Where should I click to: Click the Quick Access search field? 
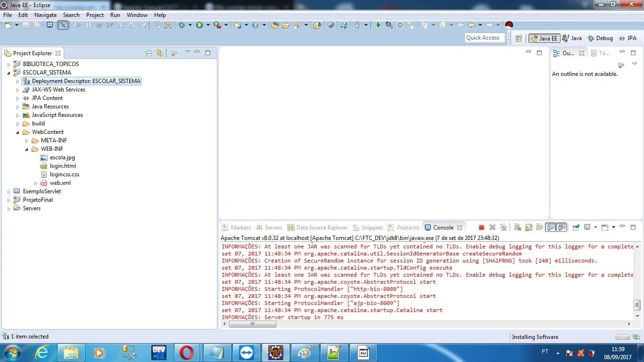[483, 38]
